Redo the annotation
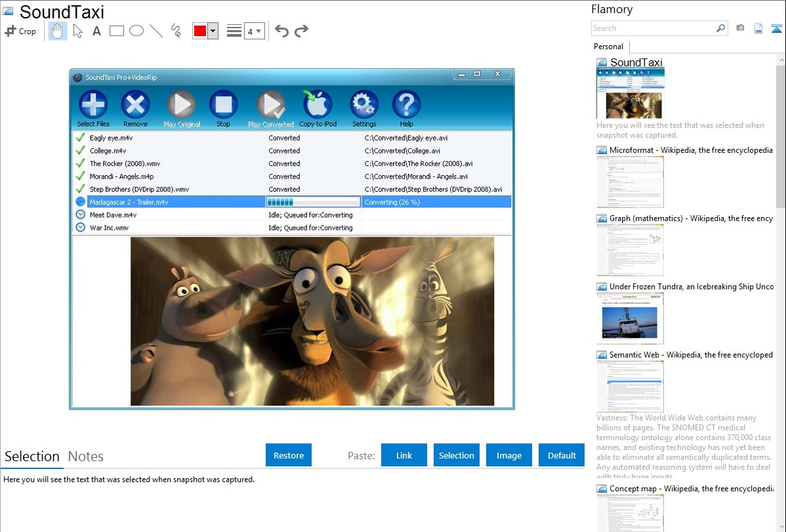 click(x=301, y=31)
